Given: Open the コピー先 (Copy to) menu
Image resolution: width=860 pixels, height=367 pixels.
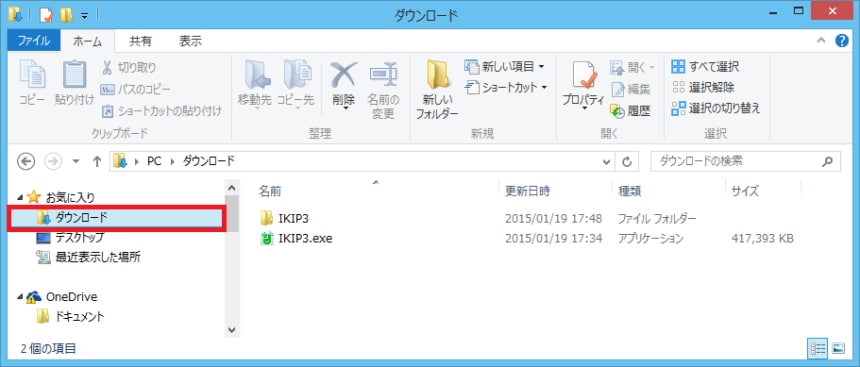Looking at the screenshot, I should pyautogui.click(x=295, y=84).
